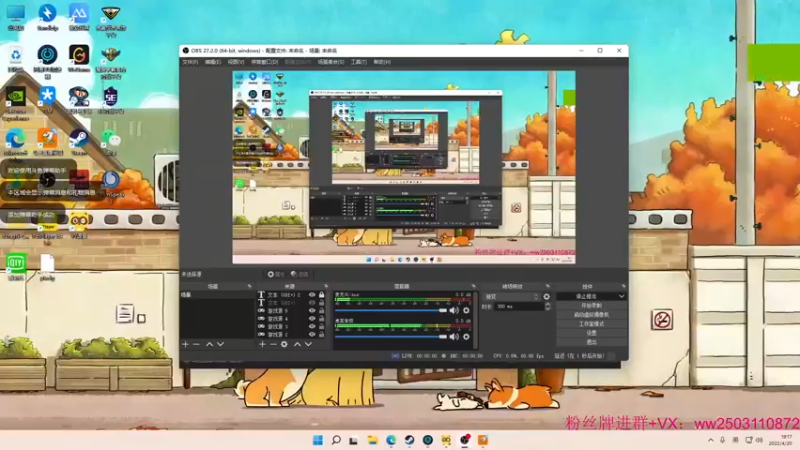Adjust the 桌面音频 volume slider
This screenshot has width=800, height=450.
pyautogui.click(x=391, y=337)
